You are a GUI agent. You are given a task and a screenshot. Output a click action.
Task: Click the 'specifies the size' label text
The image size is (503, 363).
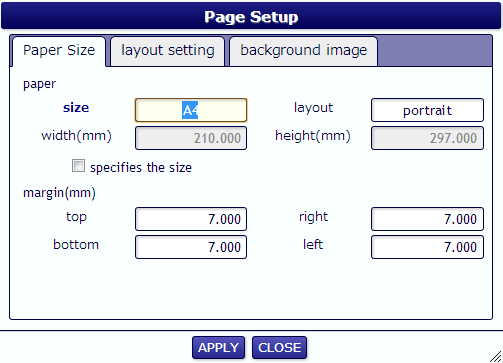[x=141, y=168]
